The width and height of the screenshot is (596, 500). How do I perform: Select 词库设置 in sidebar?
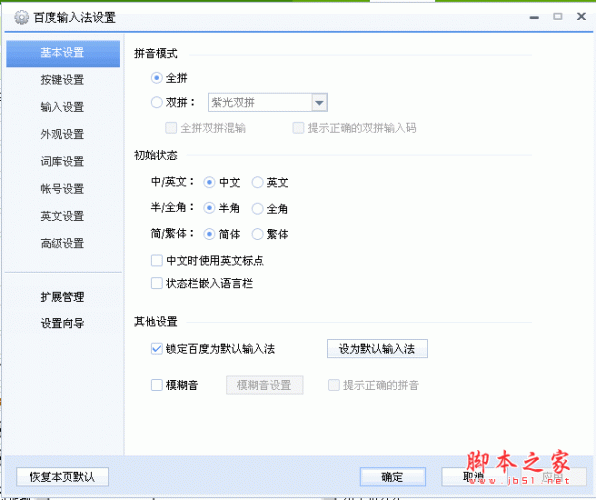[63, 162]
